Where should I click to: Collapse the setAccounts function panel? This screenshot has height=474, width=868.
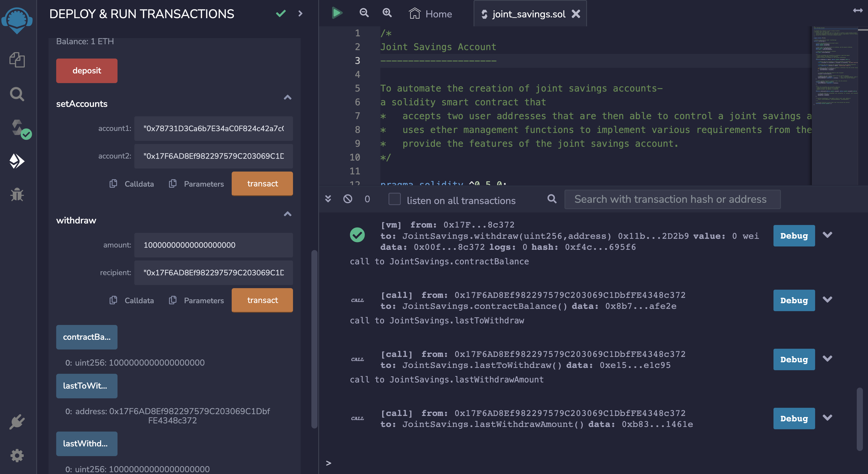click(287, 98)
